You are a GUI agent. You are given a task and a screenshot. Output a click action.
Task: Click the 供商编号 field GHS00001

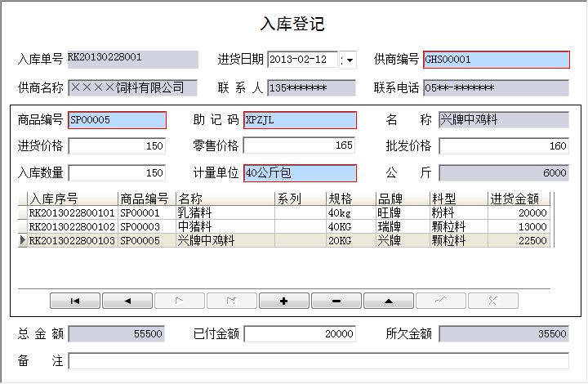point(496,60)
